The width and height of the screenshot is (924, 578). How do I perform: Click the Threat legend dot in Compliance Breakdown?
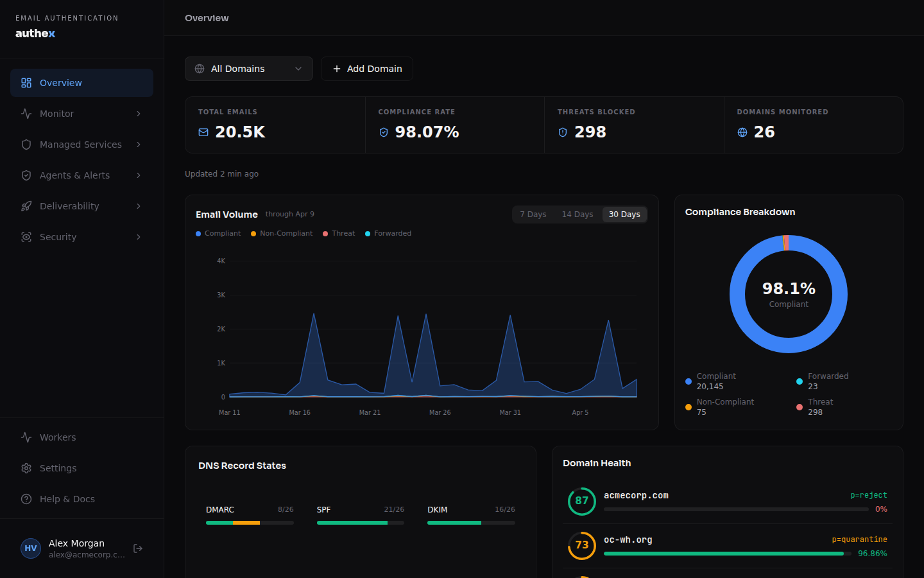[800, 407]
